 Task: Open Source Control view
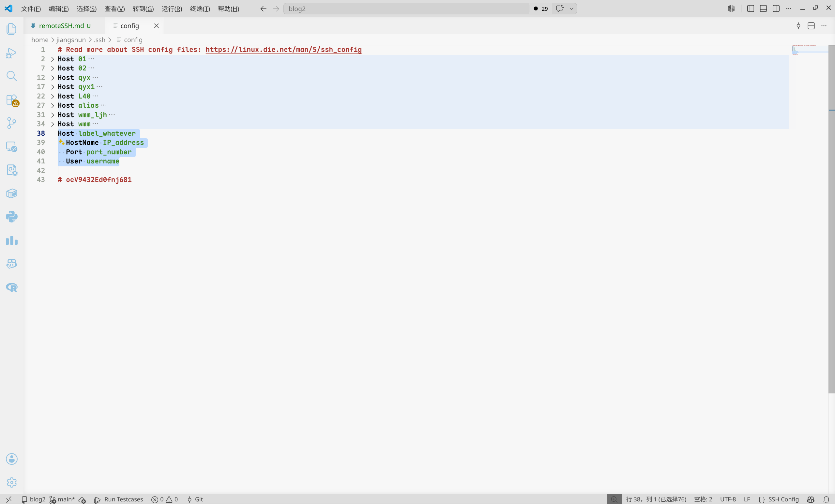(11, 123)
